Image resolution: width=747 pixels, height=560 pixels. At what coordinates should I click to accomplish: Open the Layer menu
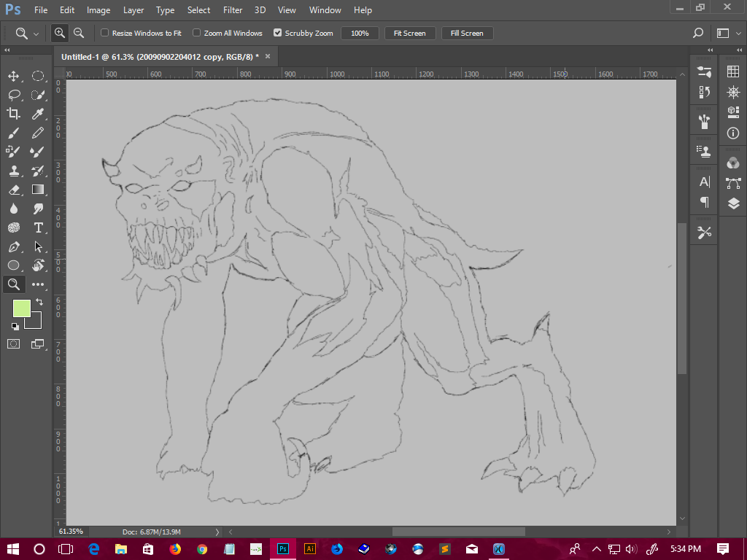click(x=133, y=10)
